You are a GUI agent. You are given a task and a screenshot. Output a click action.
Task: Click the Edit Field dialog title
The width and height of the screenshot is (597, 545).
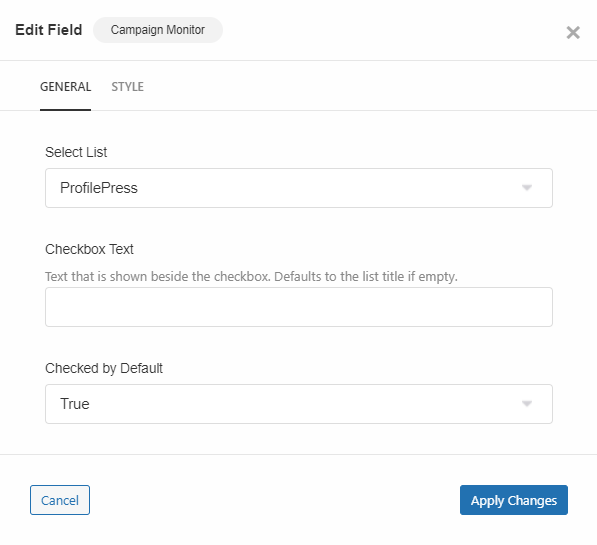pos(49,30)
